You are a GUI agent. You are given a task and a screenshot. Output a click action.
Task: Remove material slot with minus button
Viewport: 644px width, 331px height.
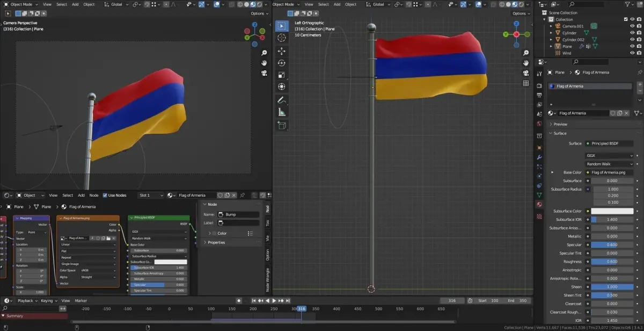pos(639,92)
